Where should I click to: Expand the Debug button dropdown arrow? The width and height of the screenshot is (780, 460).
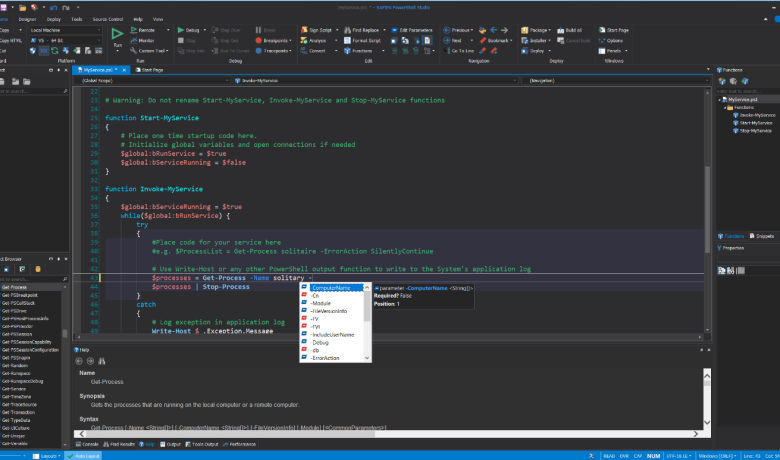tap(204, 30)
